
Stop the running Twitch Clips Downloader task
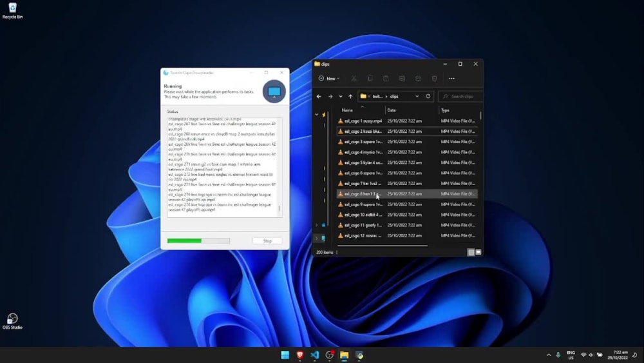point(267,241)
